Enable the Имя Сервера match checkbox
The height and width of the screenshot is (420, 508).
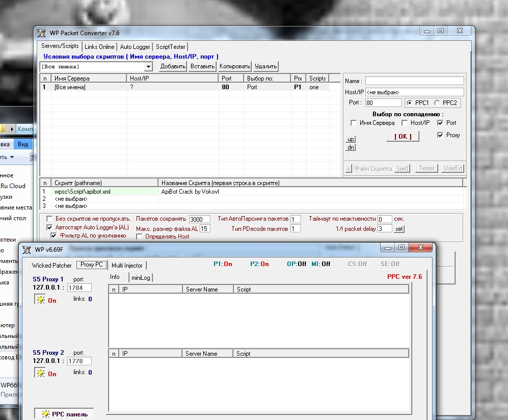click(x=354, y=123)
